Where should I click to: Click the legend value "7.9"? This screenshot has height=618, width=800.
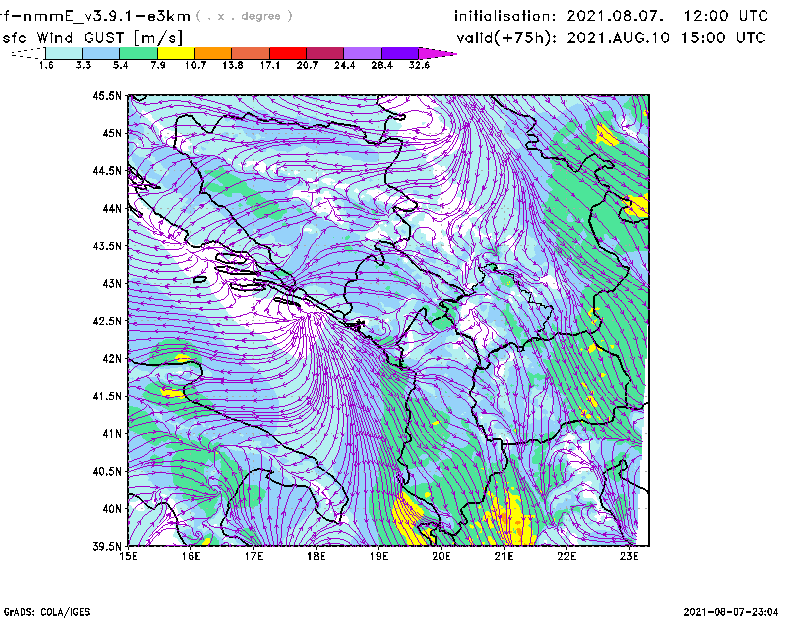point(158,65)
